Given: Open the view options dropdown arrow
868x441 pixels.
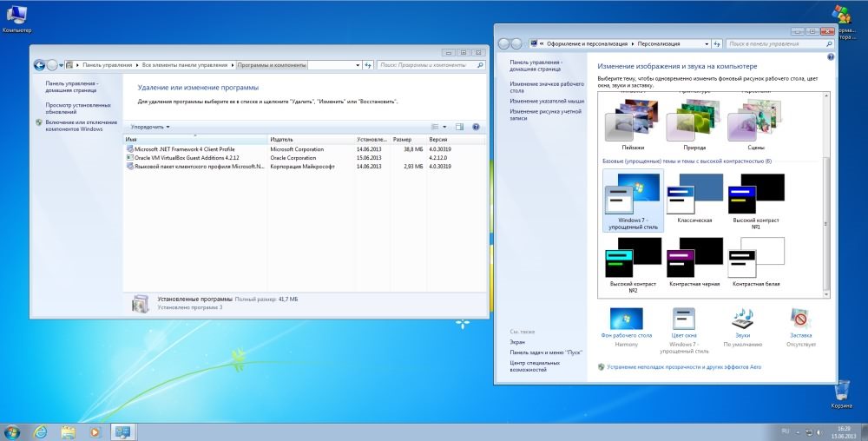Looking at the screenshot, I should (445, 127).
